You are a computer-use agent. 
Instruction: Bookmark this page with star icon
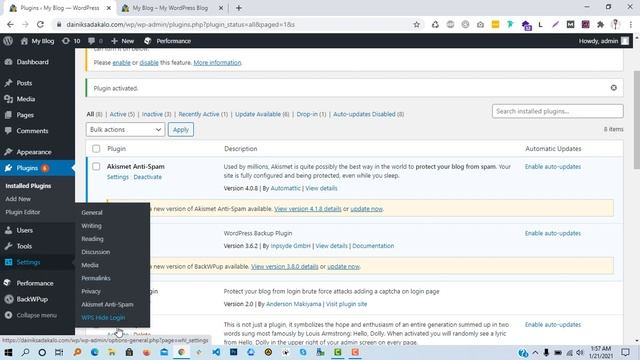(x=416, y=24)
